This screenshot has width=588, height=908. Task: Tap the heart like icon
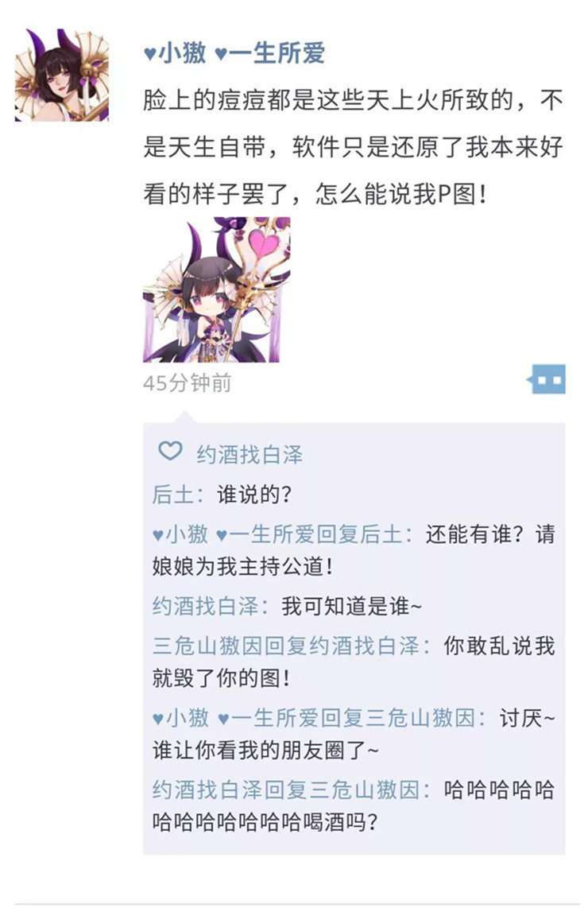(170, 452)
